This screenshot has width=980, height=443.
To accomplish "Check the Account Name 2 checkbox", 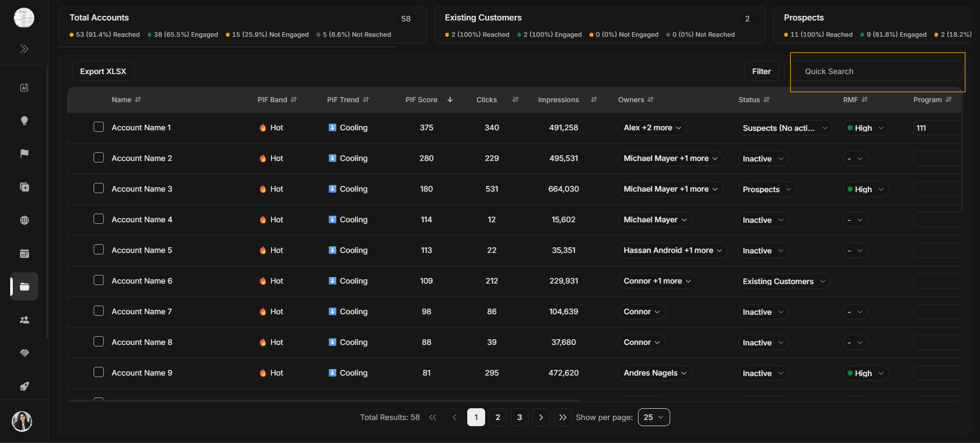I will 99,157.
